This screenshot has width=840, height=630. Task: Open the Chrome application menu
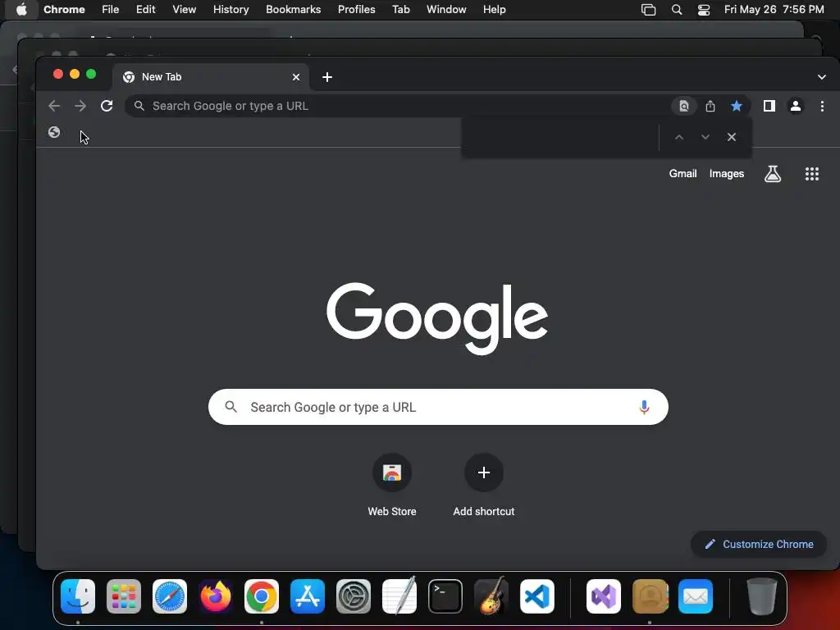point(64,9)
